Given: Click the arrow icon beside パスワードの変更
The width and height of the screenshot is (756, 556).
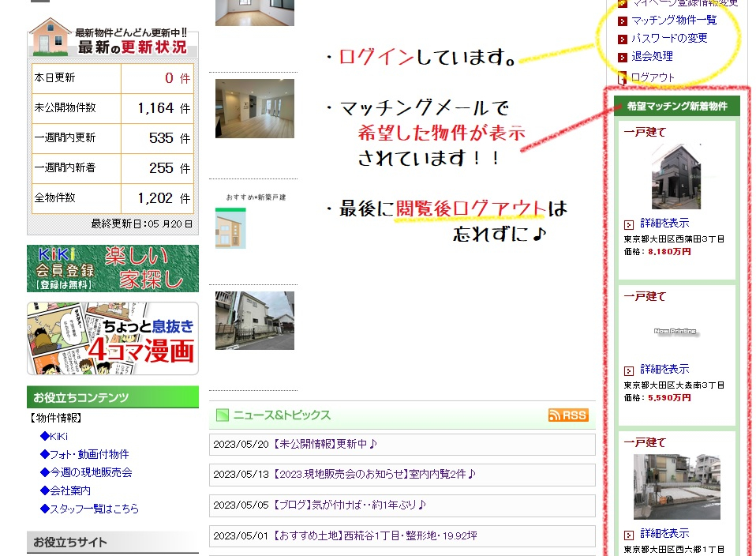Looking at the screenshot, I should click(623, 39).
